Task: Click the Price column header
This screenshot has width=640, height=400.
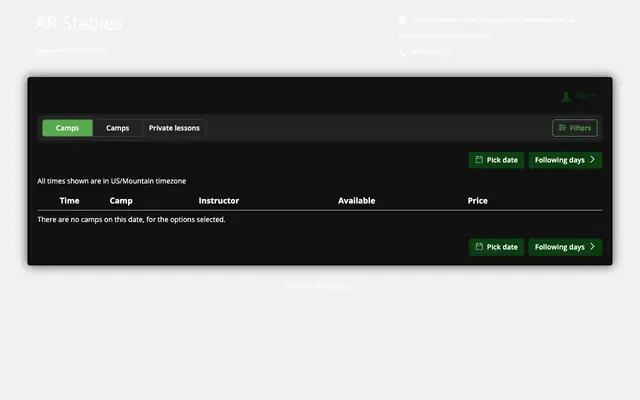Action: tap(478, 201)
